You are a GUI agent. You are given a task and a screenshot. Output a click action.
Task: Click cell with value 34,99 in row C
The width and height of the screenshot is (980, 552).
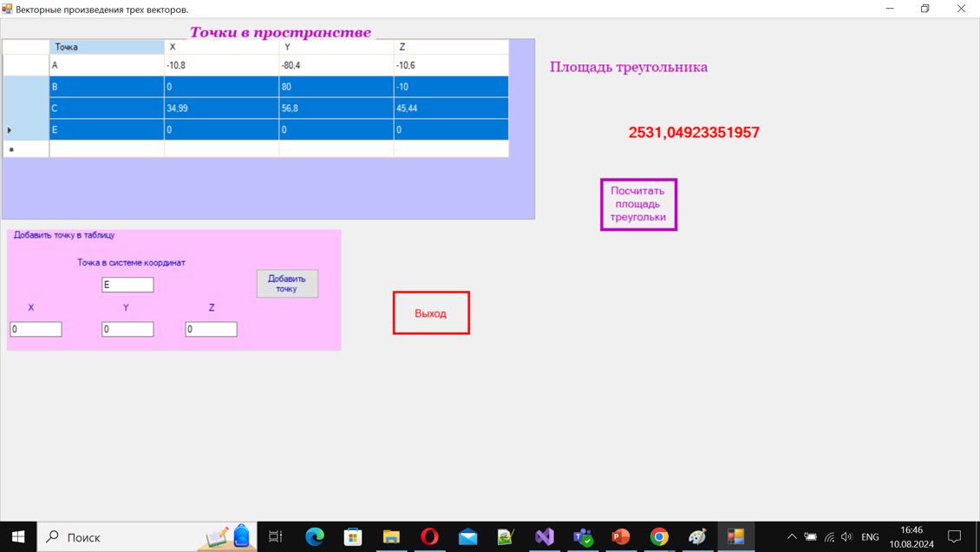click(x=220, y=108)
